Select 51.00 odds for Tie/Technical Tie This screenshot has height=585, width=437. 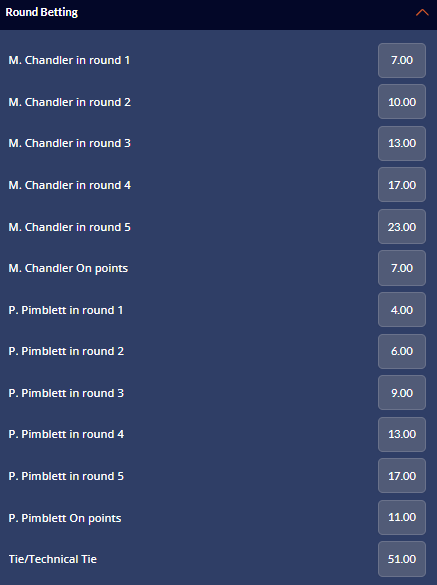(402, 559)
